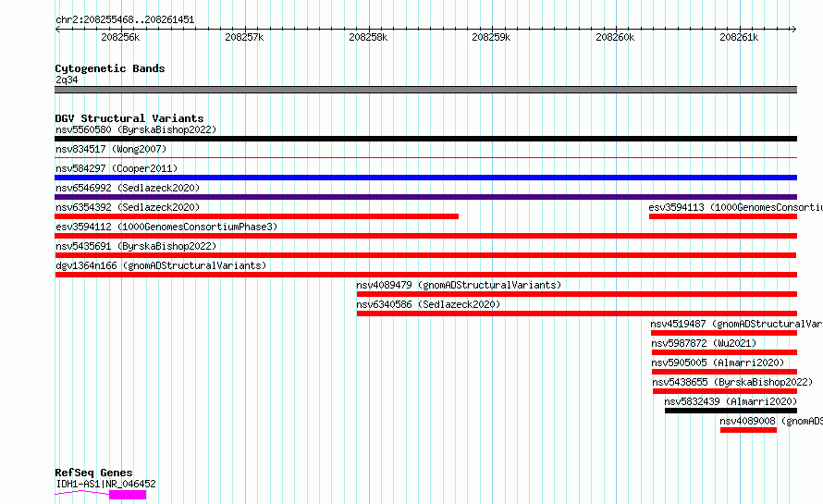Viewport: 823px width, 504px height.
Task: Click the Cytogenetic Bands track title
Action: tap(110, 68)
